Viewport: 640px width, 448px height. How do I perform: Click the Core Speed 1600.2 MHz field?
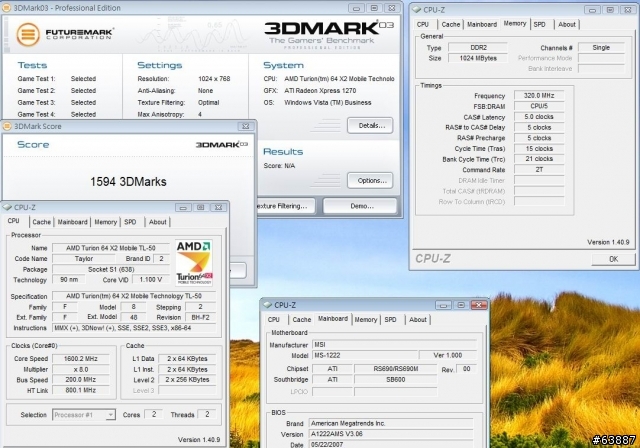[x=81, y=359]
